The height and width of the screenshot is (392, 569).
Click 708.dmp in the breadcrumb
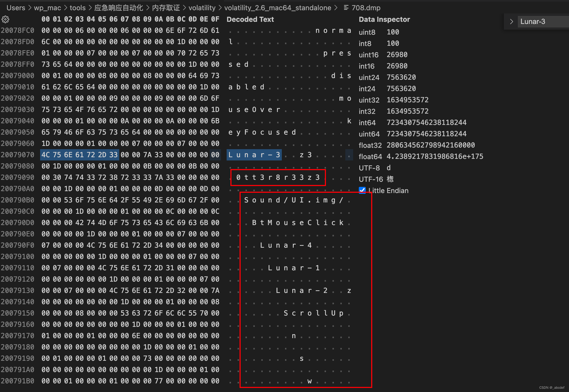366,8
